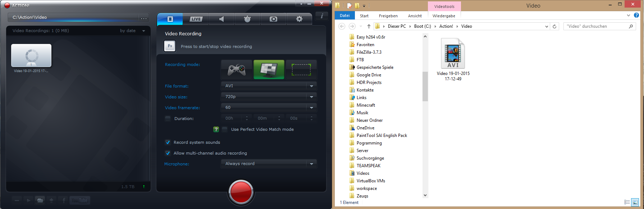Click the duration minutes stepper
Image resolution: width=644 pixels, height=209 pixels.
(279, 118)
